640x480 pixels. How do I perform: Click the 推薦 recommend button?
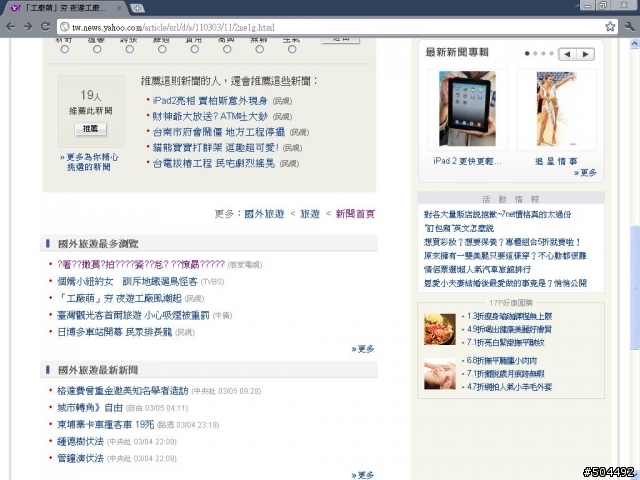91,129
